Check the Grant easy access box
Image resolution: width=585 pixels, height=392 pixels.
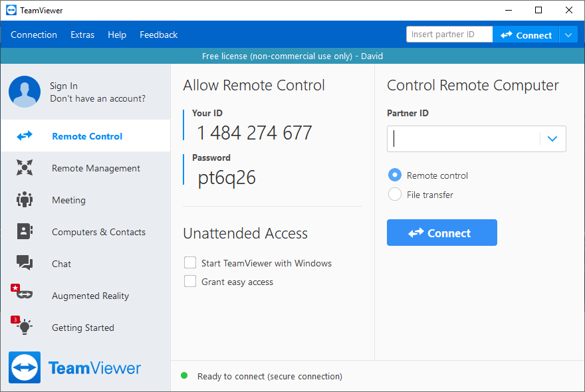click(190, 281)
